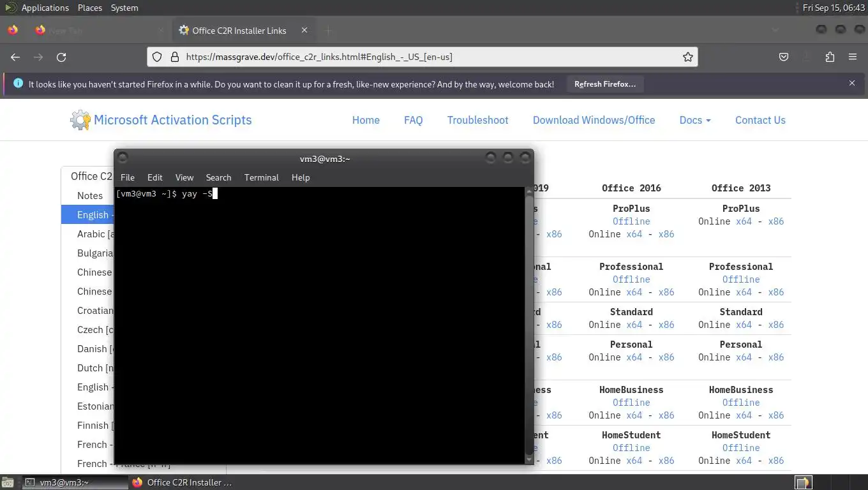Dismiss the refresh Firefox notification bar
868x490 pixels.
click(851, 83)
